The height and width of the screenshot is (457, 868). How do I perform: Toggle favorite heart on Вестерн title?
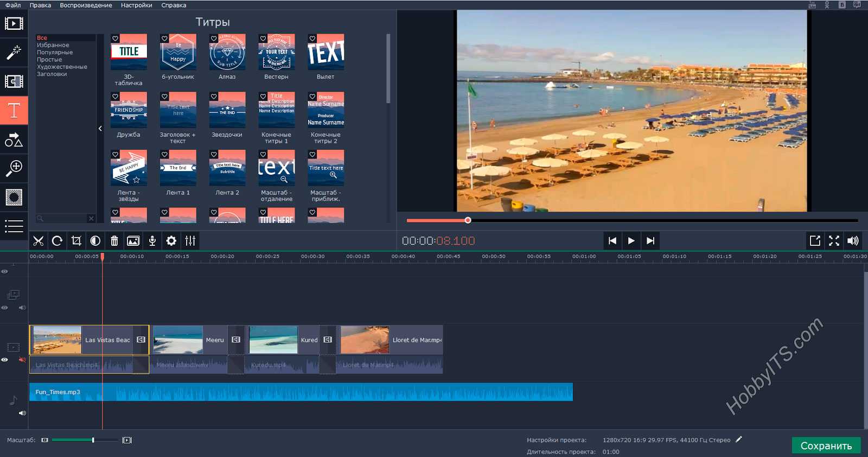pos(263,39)
